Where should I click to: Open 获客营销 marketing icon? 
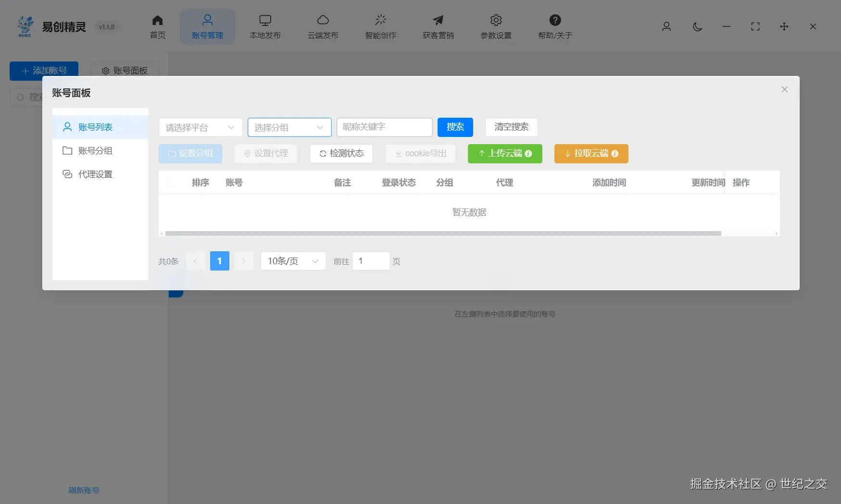(438, 26)
